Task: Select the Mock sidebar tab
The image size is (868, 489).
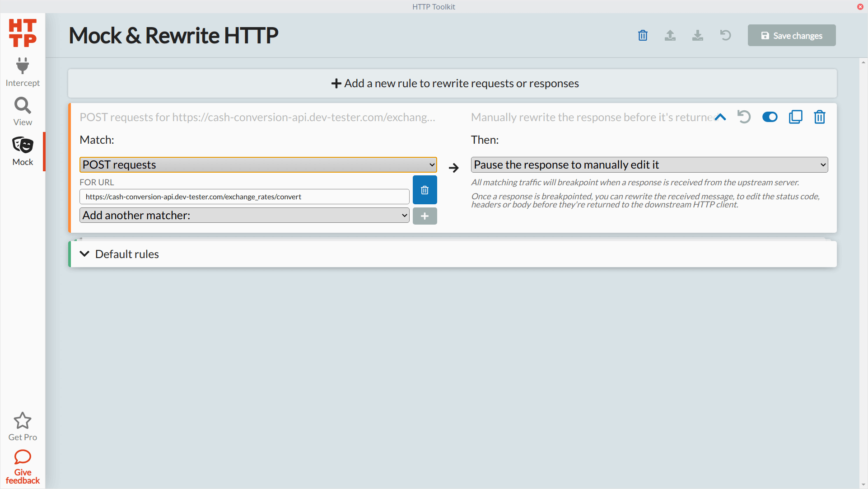Action: (x=23, y=151)
